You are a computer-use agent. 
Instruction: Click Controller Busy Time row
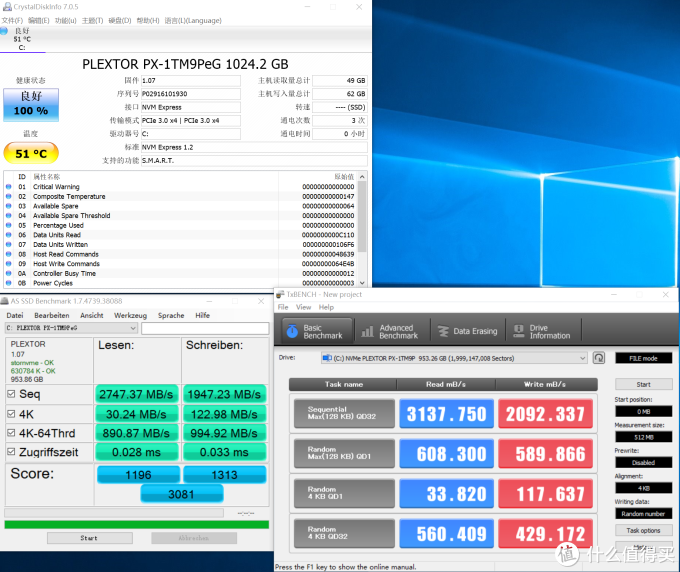click(x=182, y=274)
